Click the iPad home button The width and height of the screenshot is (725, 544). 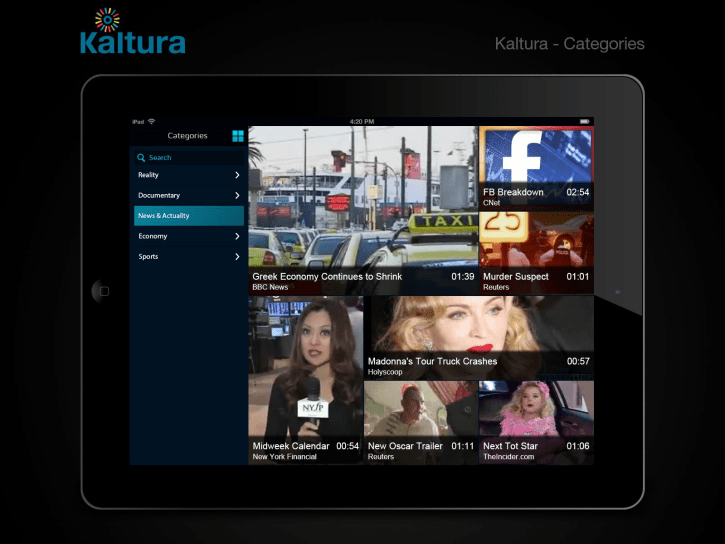[x=104, y=291]
